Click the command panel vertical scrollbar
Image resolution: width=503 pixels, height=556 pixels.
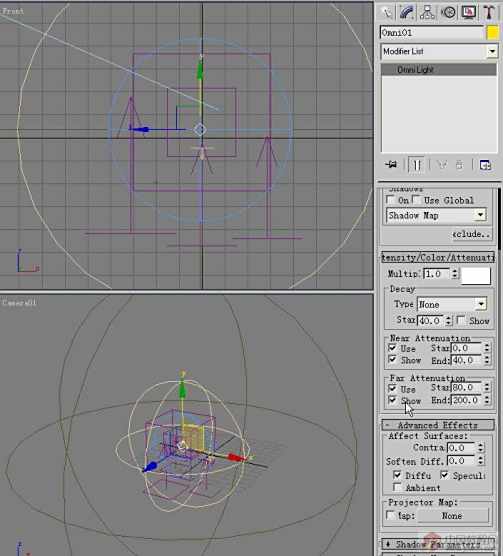pos(499,219)
